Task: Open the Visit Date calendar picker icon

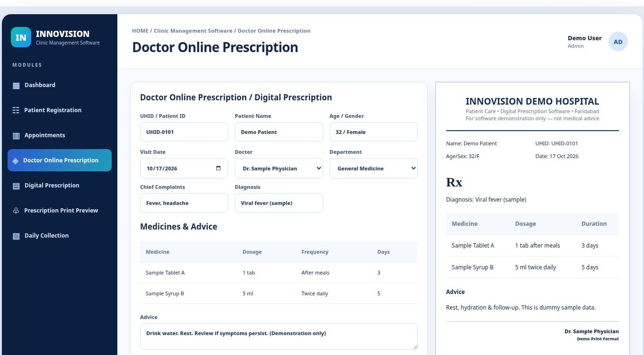Action: coord(218,169)
